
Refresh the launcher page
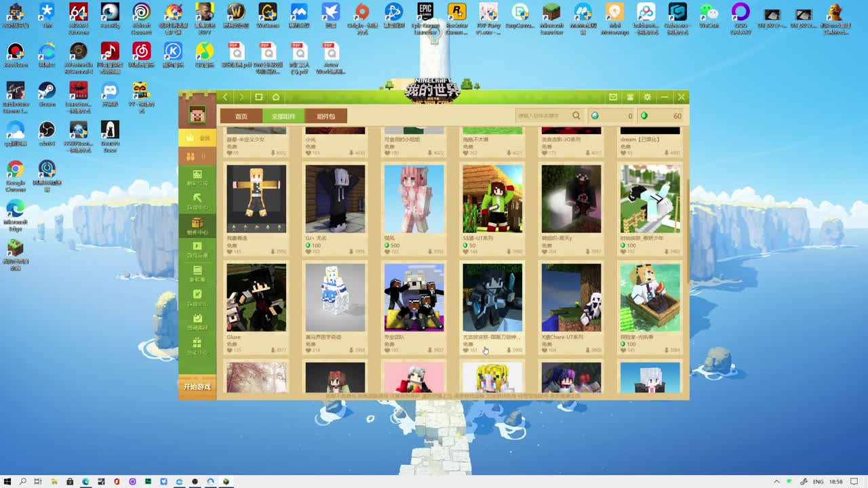pyautogui.click(x=258, y=97)
